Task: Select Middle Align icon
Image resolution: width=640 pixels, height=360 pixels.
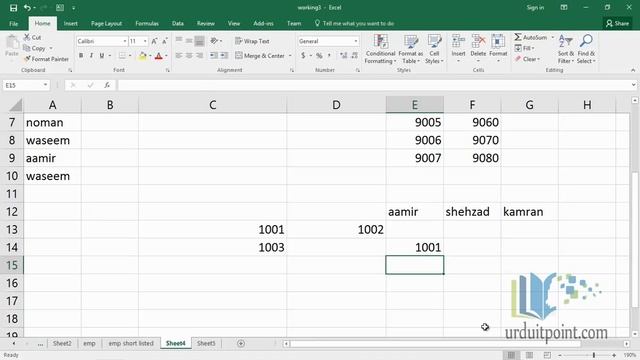Action: click(x=189, y=41)
